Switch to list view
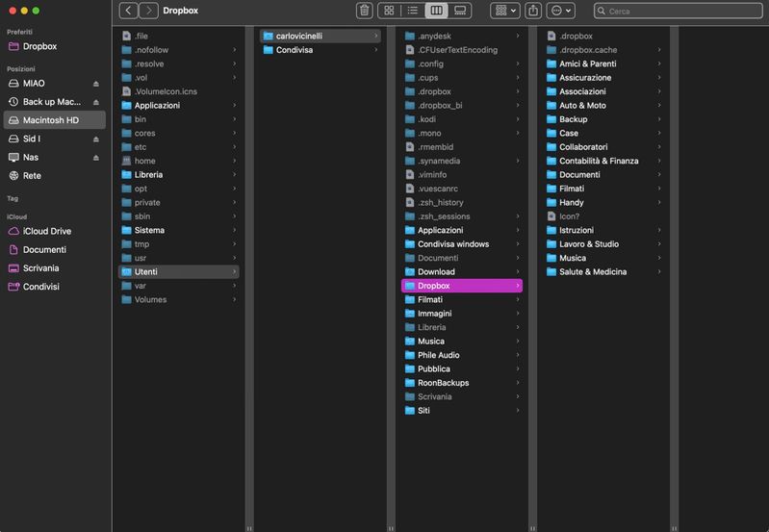Image resolution: width=769 pixels, height=532 pixels. coord(413,11)
